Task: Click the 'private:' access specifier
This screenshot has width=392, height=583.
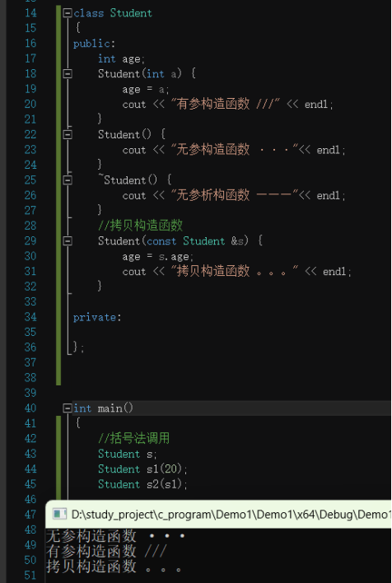Action: (97, 318)
